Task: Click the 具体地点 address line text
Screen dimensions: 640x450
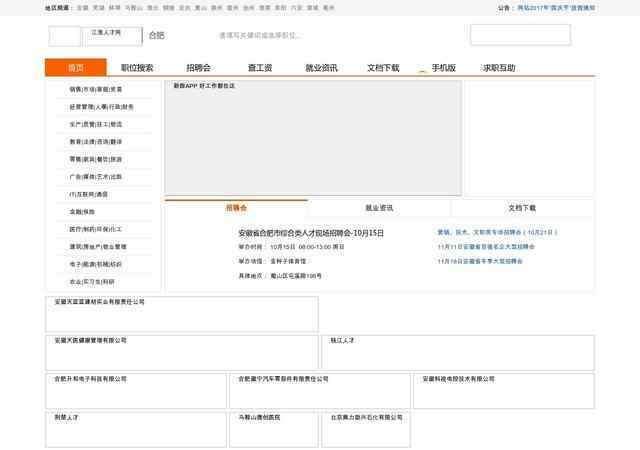Action: [x=280, y=276]
